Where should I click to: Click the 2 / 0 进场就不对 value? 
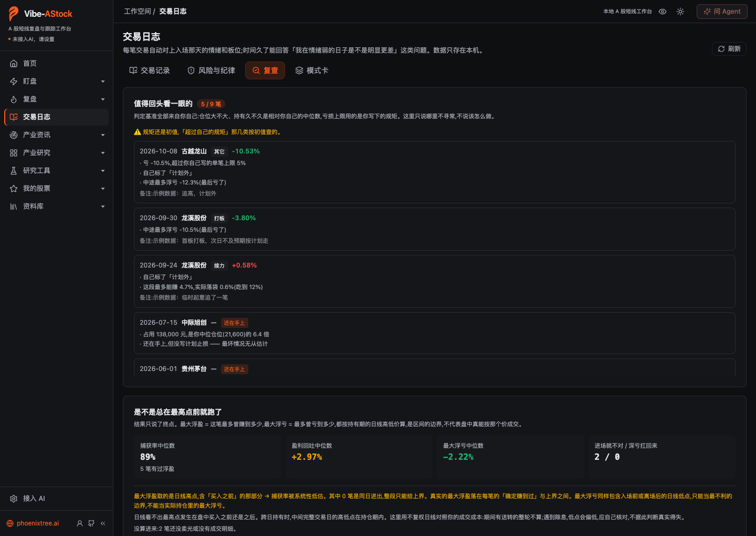coord(607,457)
